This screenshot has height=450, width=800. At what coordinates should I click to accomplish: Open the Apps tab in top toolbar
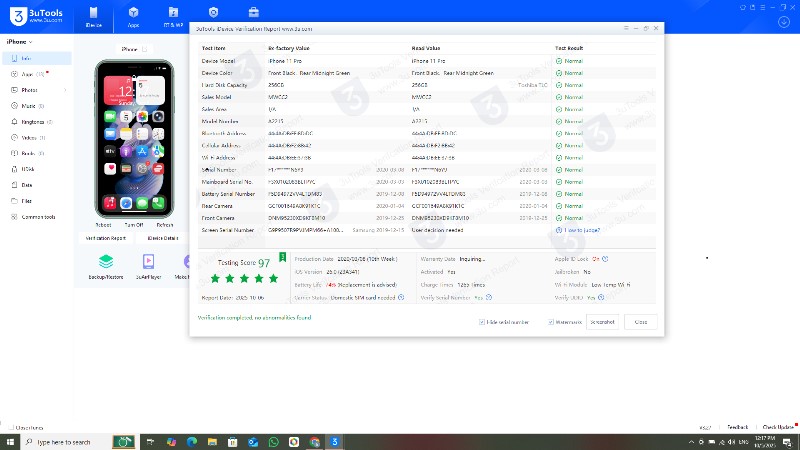[x=133, y=16]
